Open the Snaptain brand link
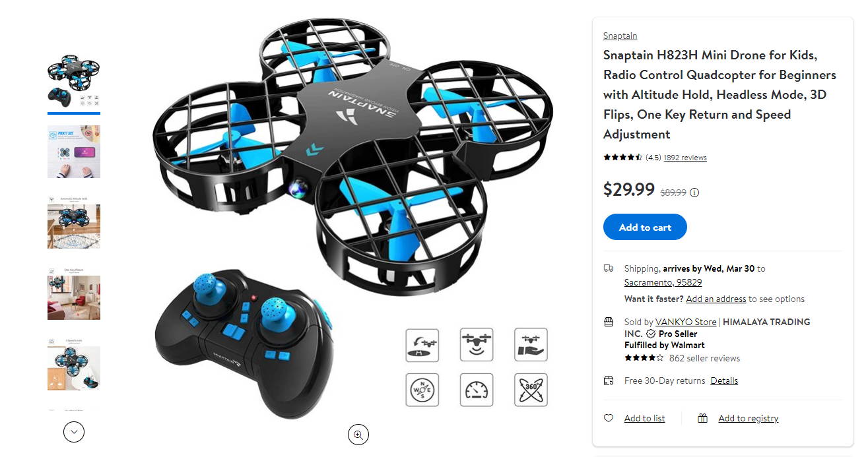 620,36
